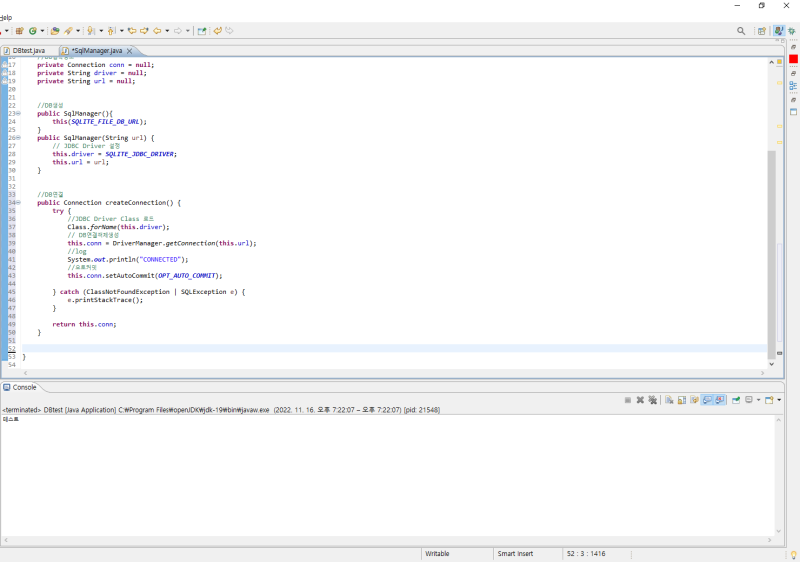Click editor scrollbar up arrow

click(x=771, y=62)
